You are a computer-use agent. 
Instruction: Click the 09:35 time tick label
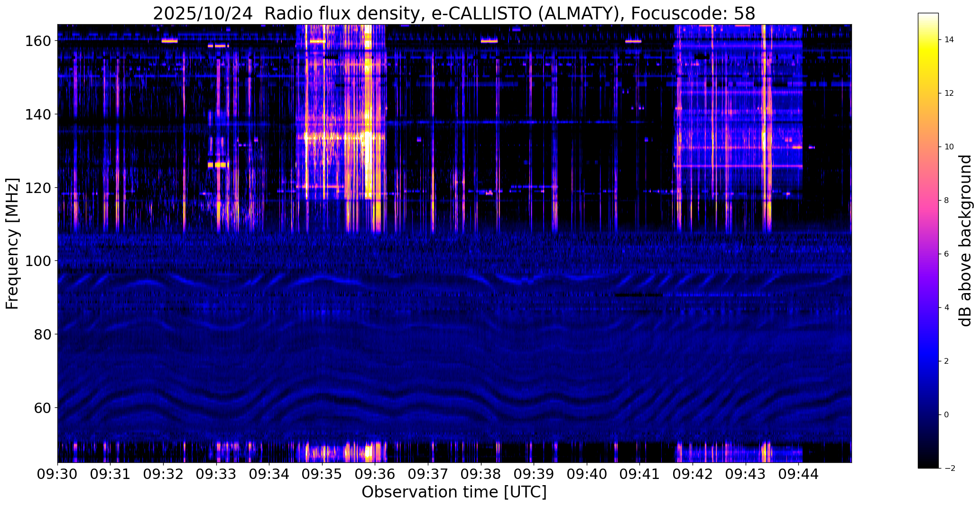322,474
